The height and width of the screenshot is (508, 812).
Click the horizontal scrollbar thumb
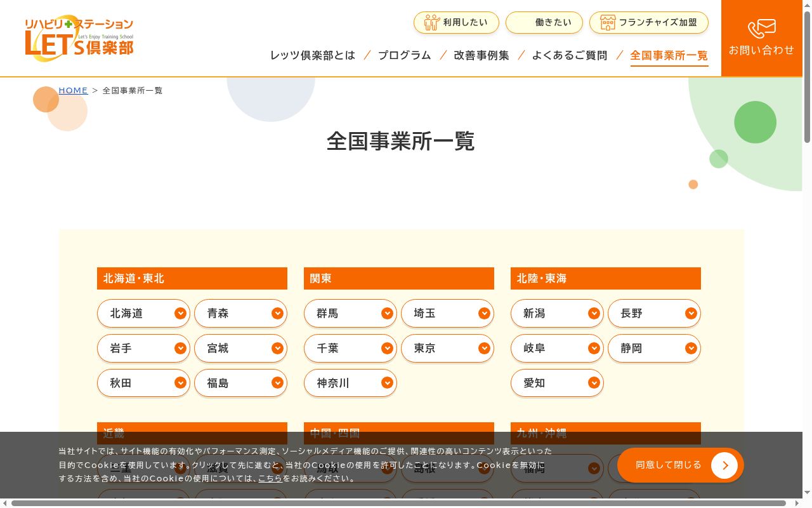click(x=398, y=504)
